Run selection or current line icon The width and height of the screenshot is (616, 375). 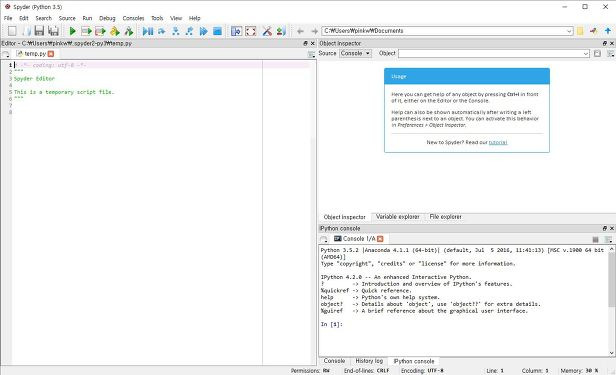[114, 31]
